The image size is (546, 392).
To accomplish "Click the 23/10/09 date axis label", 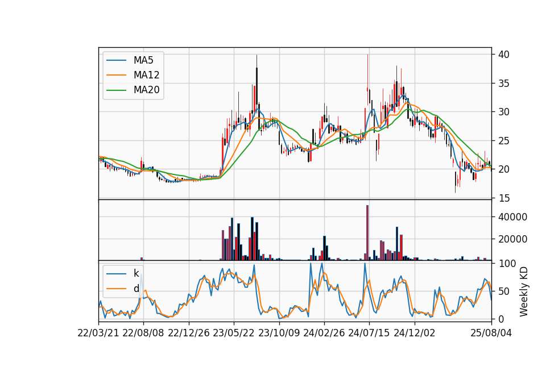I will (x=279, y=333).
